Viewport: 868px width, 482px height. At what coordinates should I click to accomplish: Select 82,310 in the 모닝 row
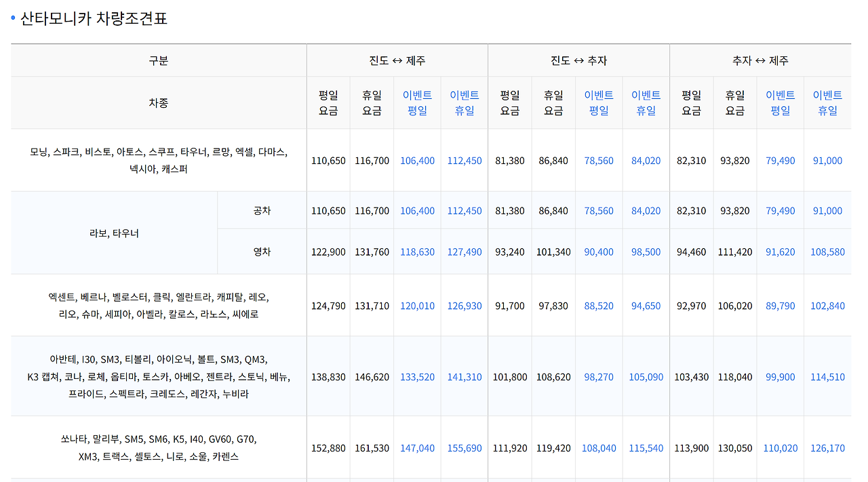click(x=692, y=161)
